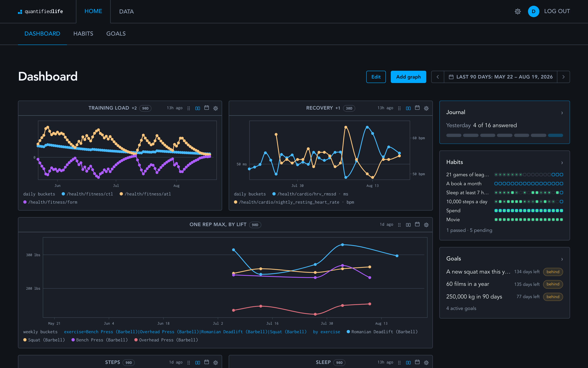The width and height of the screenshot is (588, 368).
Task: Open Steps 90D range badge
Action: tap(129, 363)
